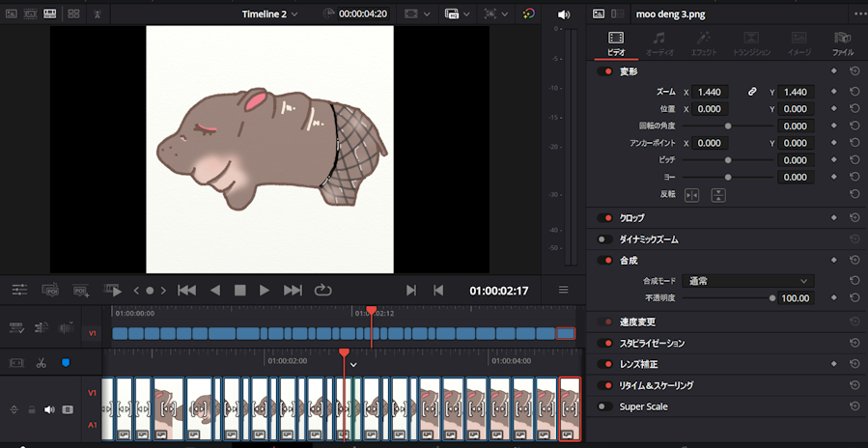This screenshot has width=868, height=448.
Task: Click the link icon between Zoom X and Y
Action: [x=752, y=92]
